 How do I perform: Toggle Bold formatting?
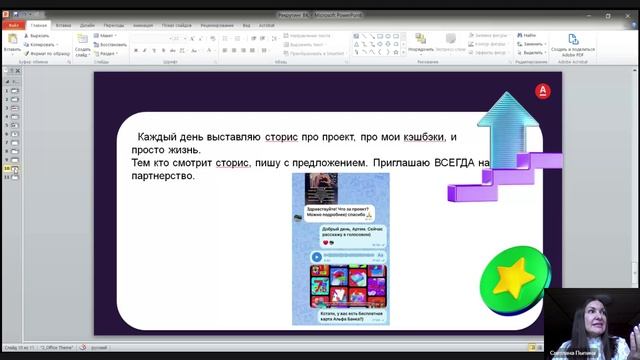136,51
